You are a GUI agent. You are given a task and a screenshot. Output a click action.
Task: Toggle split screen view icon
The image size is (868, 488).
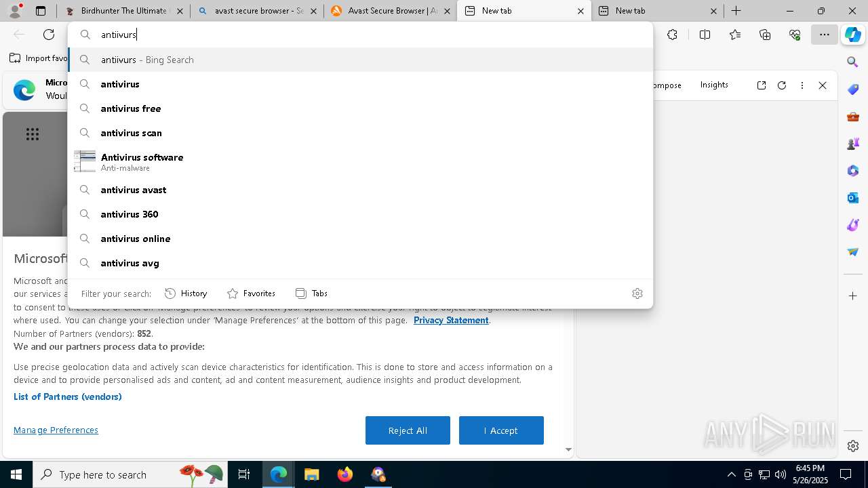(705, 35)
